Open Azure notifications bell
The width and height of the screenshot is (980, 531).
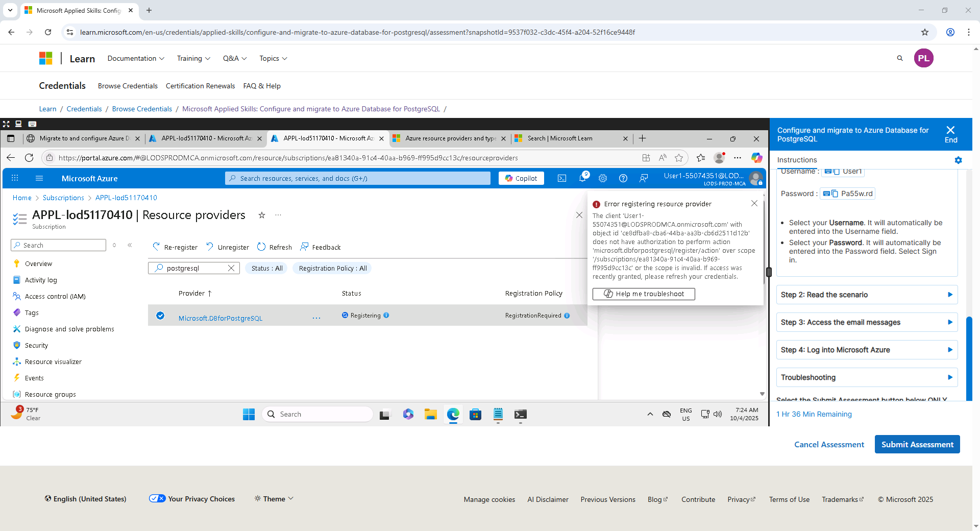[x=582, y=178]
